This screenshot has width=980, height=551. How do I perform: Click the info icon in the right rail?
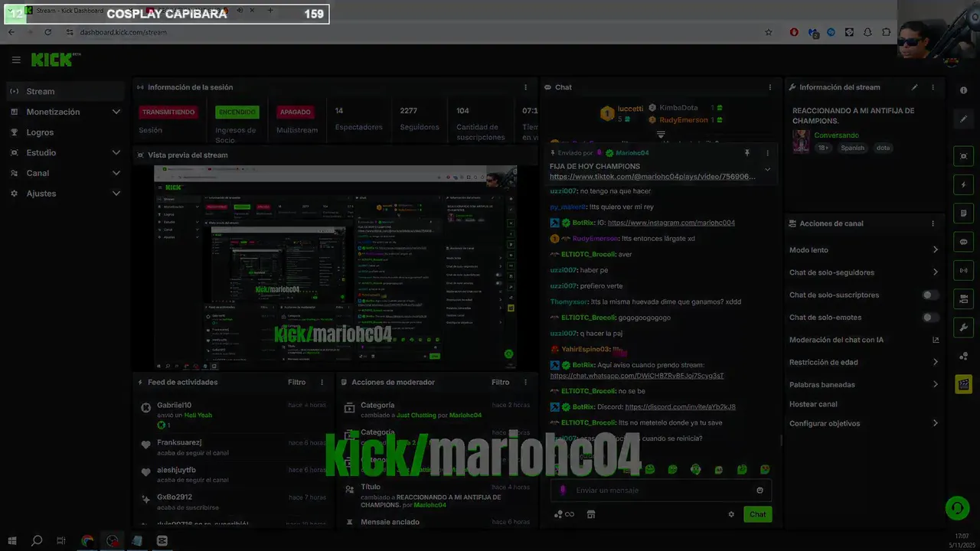tap(963, 90)
